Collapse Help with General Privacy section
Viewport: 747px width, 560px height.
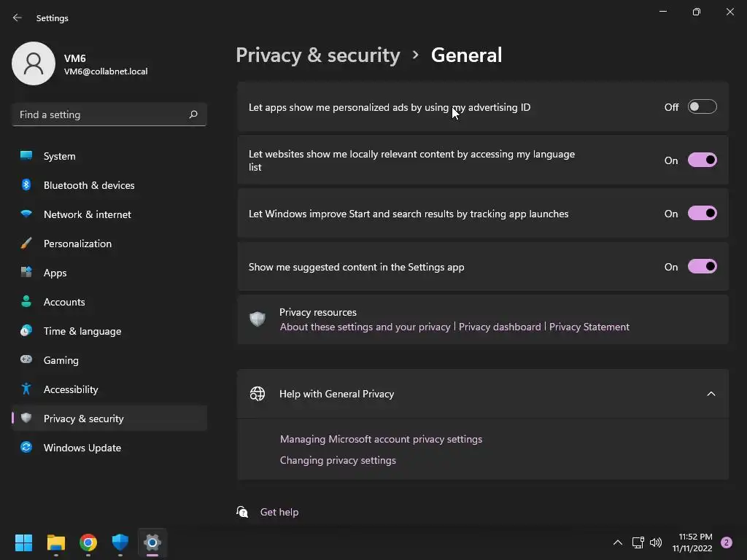pos(711,394)
